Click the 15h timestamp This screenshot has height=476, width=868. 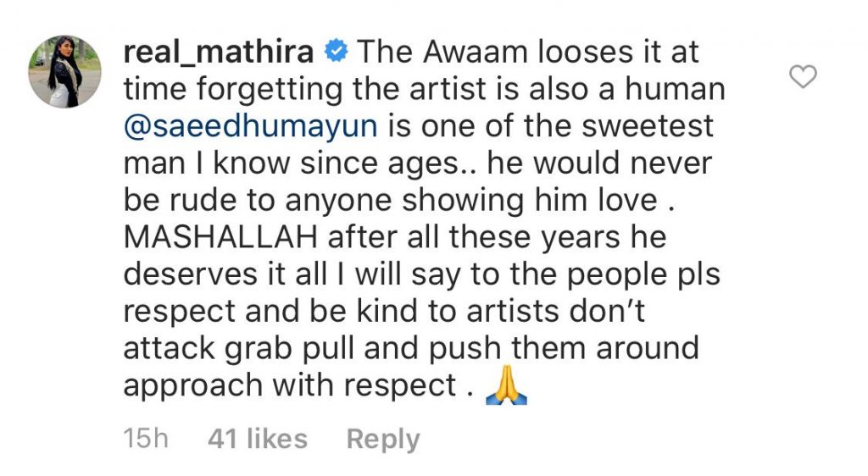[x=146, y=439]
